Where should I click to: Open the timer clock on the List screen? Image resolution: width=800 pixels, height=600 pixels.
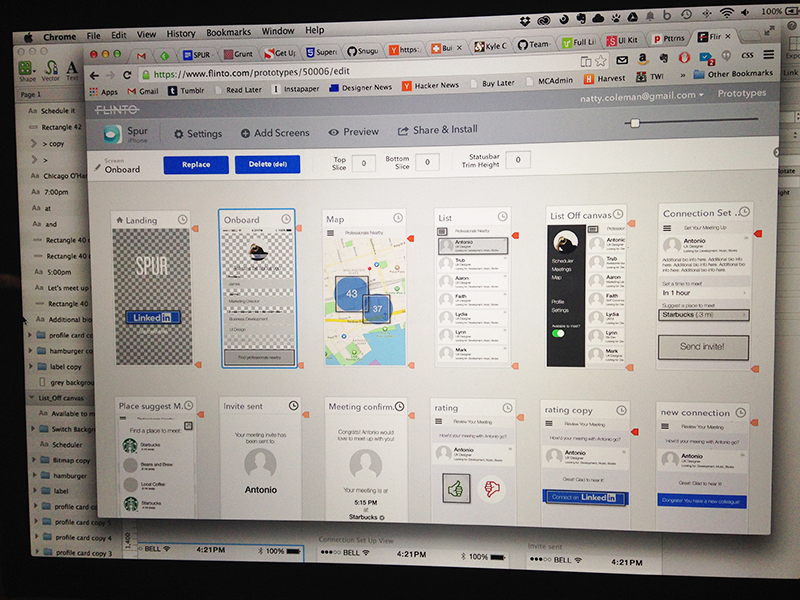point(503,216)
